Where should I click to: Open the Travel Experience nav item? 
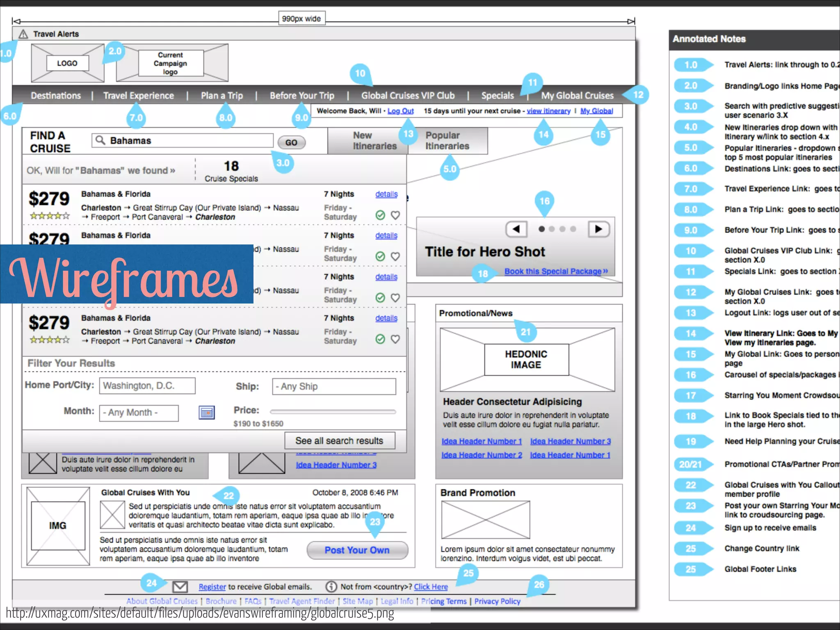click(139, 96)
